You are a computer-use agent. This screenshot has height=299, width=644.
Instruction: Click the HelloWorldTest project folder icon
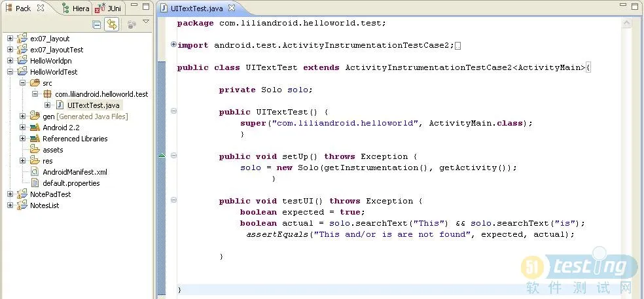point(22,71)
